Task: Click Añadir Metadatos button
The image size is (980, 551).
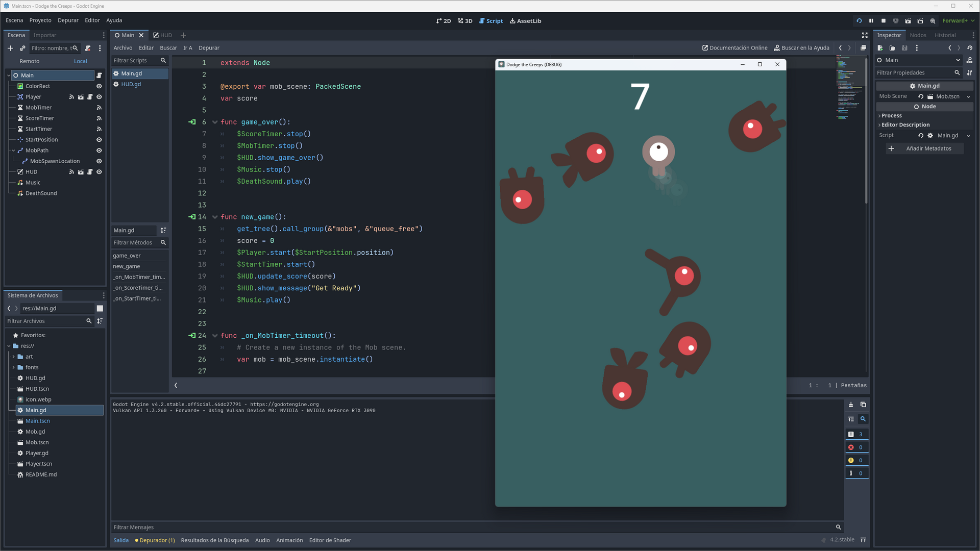Action: coord(924,148)
